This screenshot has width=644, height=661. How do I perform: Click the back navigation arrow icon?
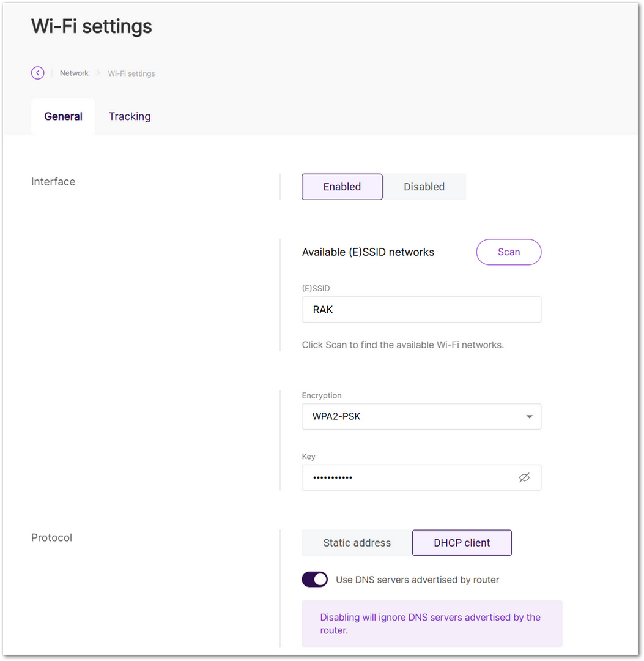[x=37, y=72]
